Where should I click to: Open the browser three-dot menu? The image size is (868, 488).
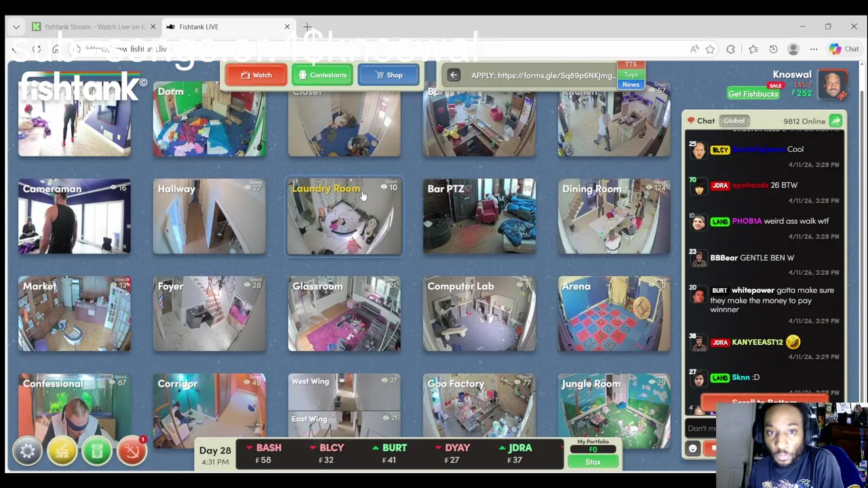click(x=814, y=49)
